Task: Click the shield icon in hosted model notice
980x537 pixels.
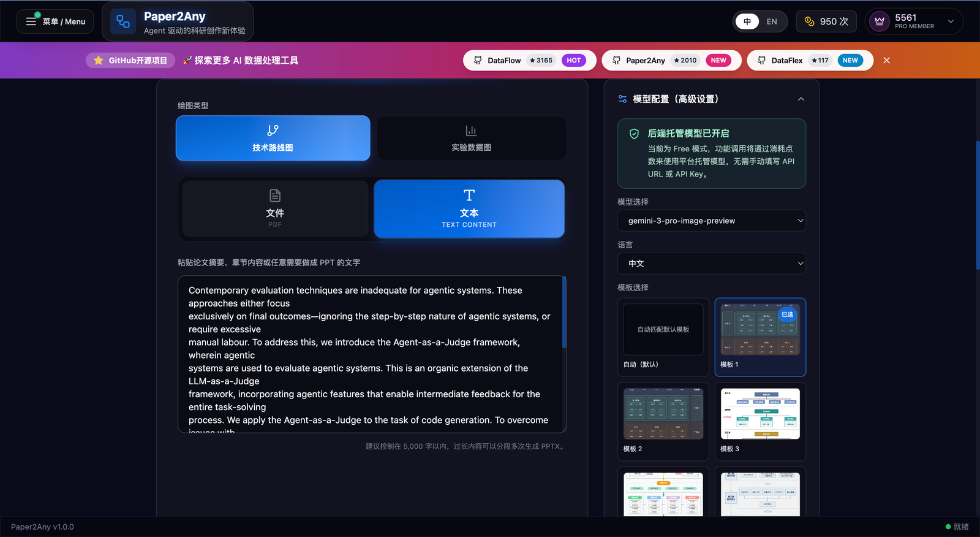Action: coord(635,134)
